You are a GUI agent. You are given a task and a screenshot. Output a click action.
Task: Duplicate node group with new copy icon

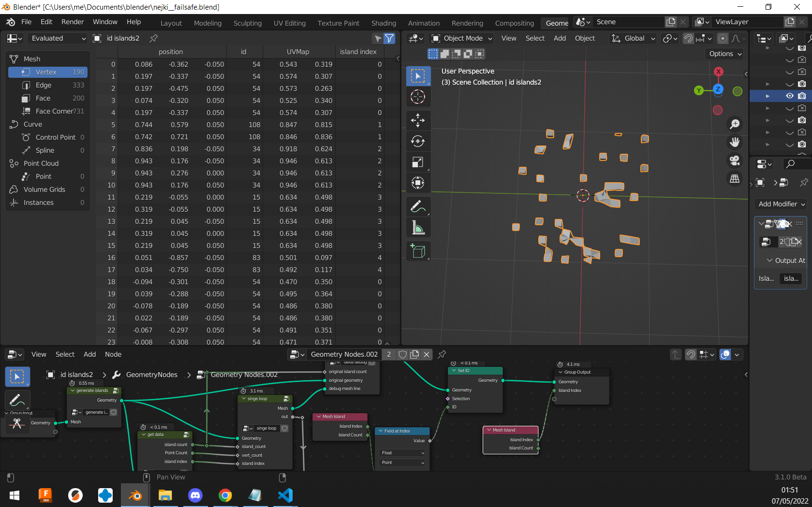[414, 354]
